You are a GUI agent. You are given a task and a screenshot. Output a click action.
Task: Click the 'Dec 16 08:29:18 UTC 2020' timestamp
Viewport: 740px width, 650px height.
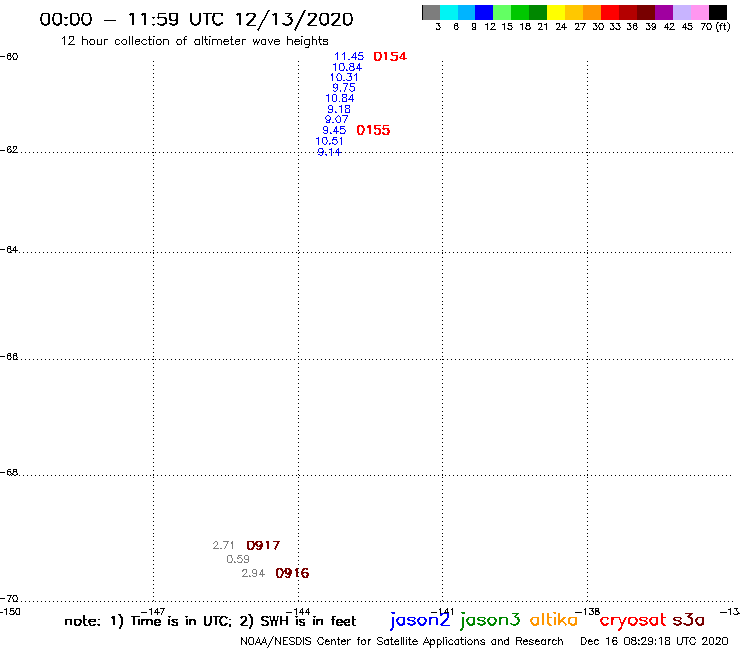(654, 642)
